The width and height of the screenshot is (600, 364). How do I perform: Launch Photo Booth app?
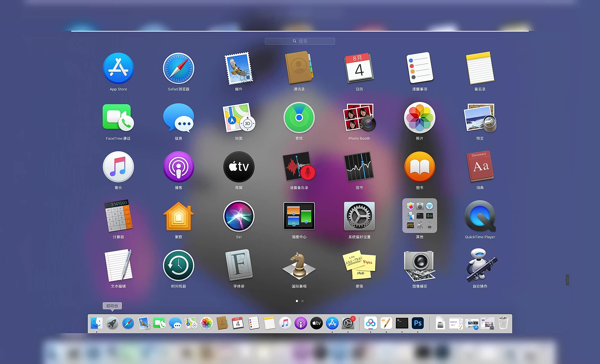coord(359,118)
